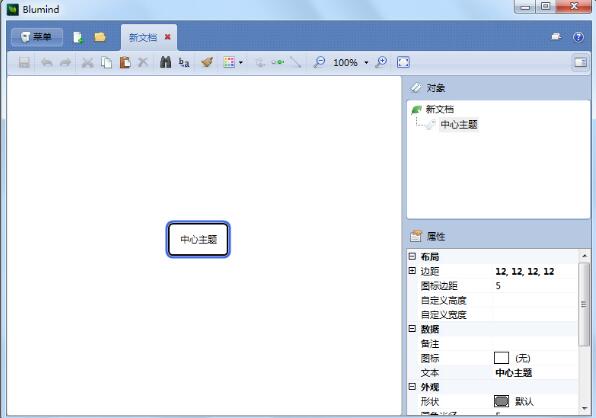Click the add topic icon

coord(260,62)
